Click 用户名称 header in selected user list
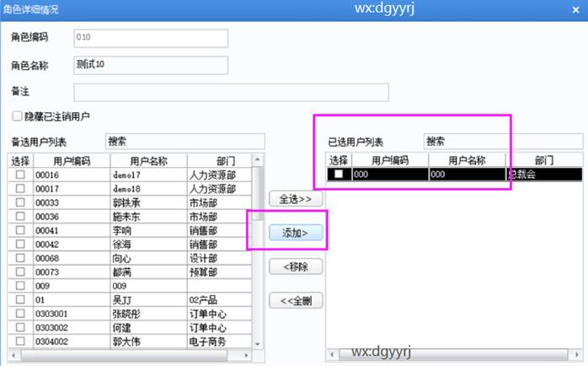 click(467, 160)
